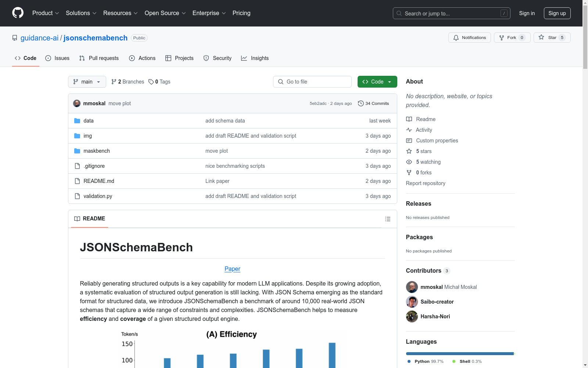588x368 pixels.
Task: Expand the Product menu
Action: click(46, 13)
